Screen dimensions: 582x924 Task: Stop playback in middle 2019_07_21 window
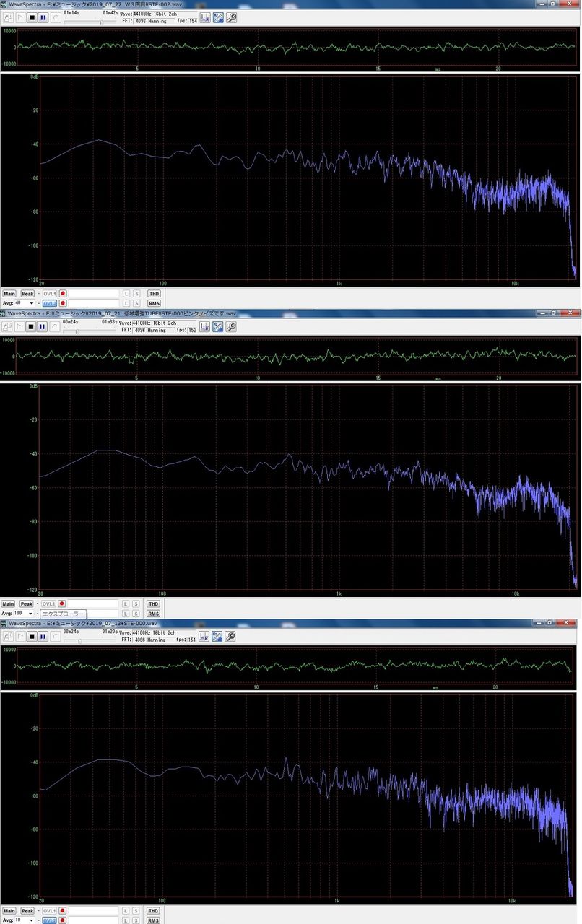[x=32, y=326]
